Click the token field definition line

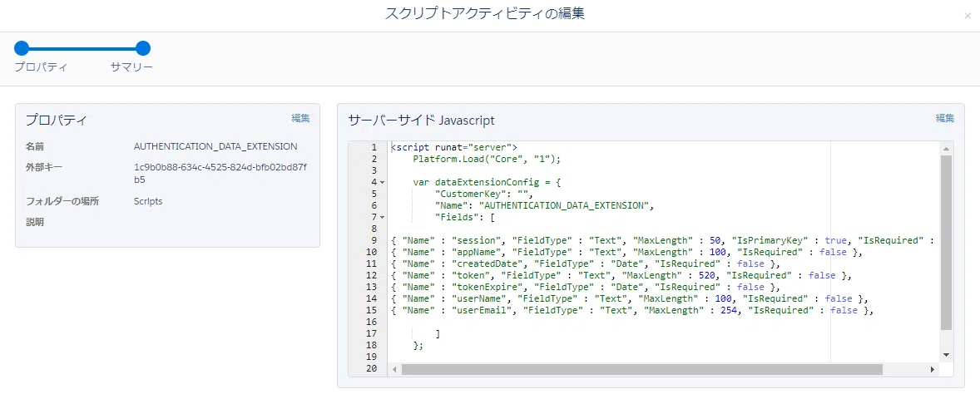[x=621, y=275]
